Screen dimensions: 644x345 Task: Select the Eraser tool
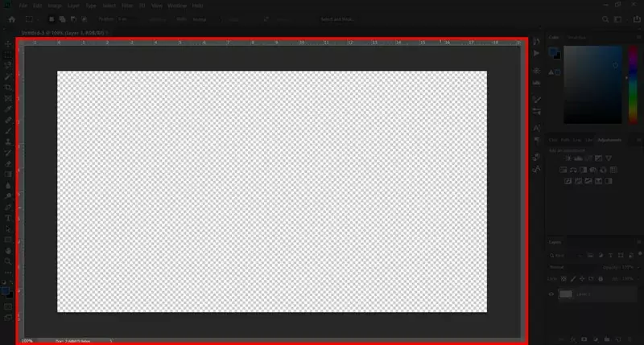(8, 164)
